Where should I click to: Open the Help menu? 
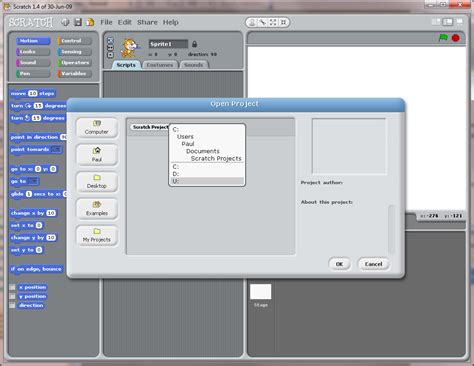coord(170,22)
